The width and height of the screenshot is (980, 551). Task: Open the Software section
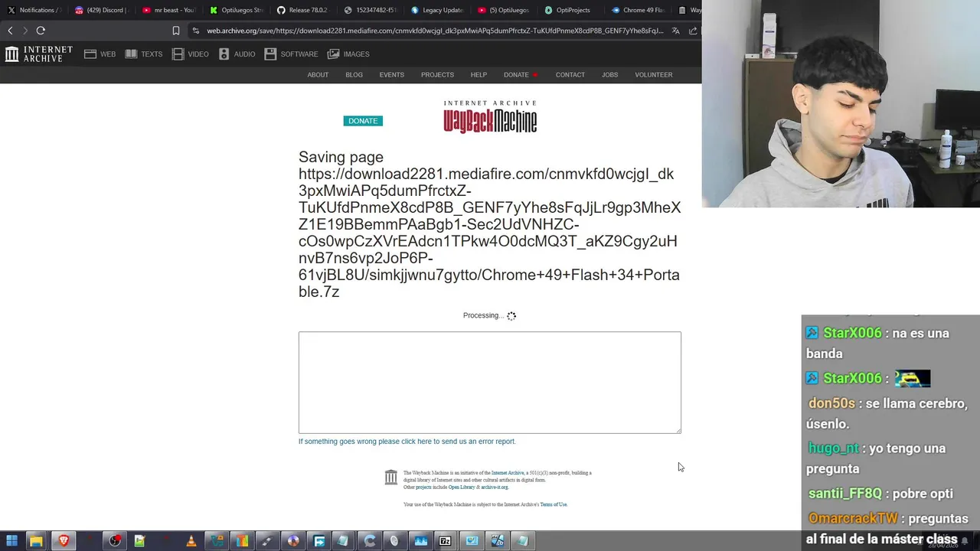click(291, 54)
